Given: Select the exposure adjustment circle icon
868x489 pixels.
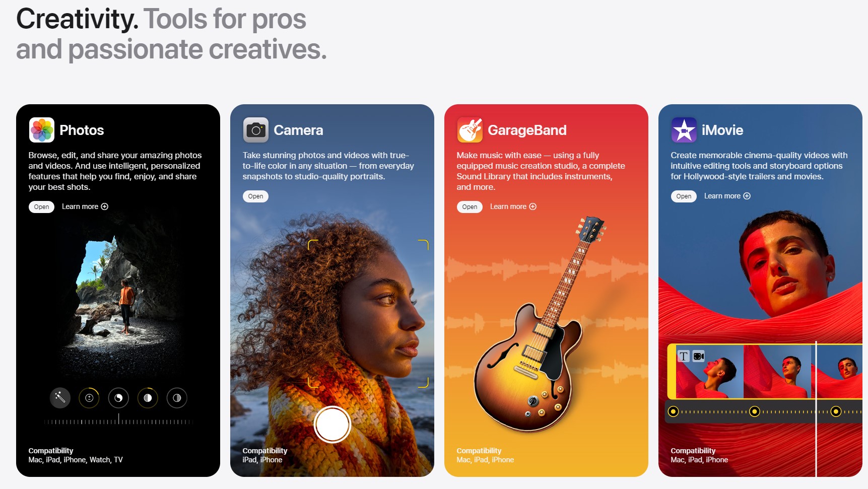Looking at the screenshot, I should pyautogui.click(x=89, y=398).
